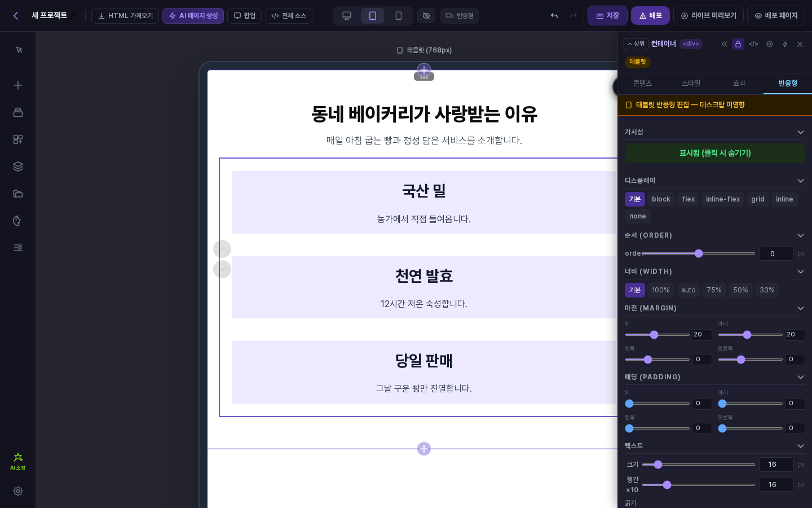
Task: Set display to flex
Action: [689, 199]
